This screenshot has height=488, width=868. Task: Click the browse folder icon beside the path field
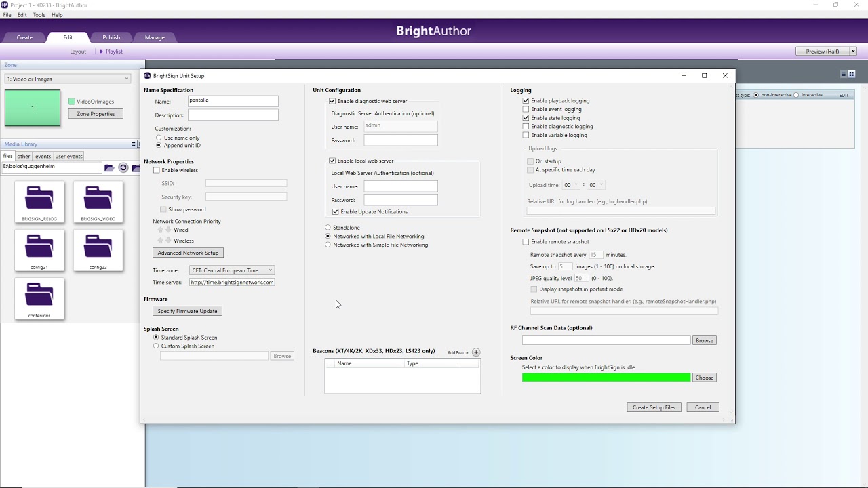(109, 167)
